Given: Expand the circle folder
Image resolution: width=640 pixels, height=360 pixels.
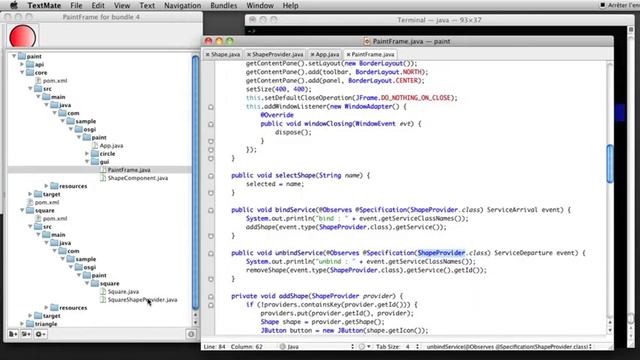Looking at the screenshot, I should pos(87,153).
